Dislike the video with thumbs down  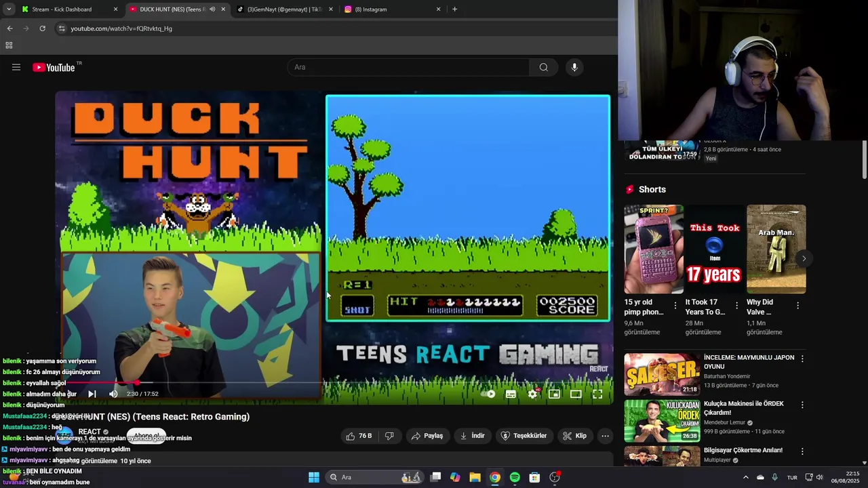tap(389, 436)
